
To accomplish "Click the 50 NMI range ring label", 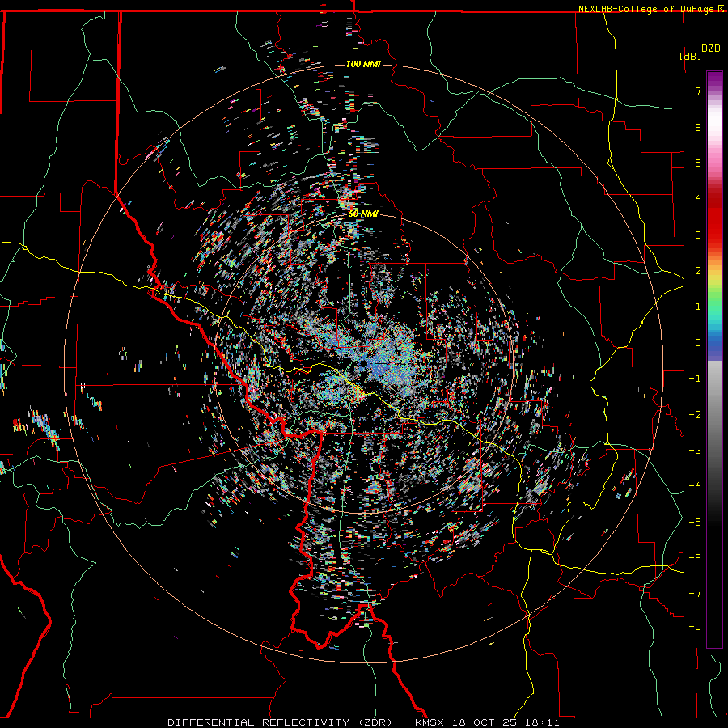I will tap(363, 214).
